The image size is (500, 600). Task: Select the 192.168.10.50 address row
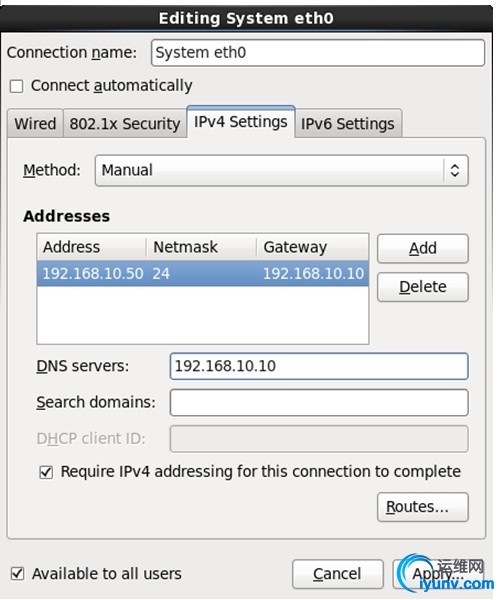pyautogui.click(x=203, y=274)
